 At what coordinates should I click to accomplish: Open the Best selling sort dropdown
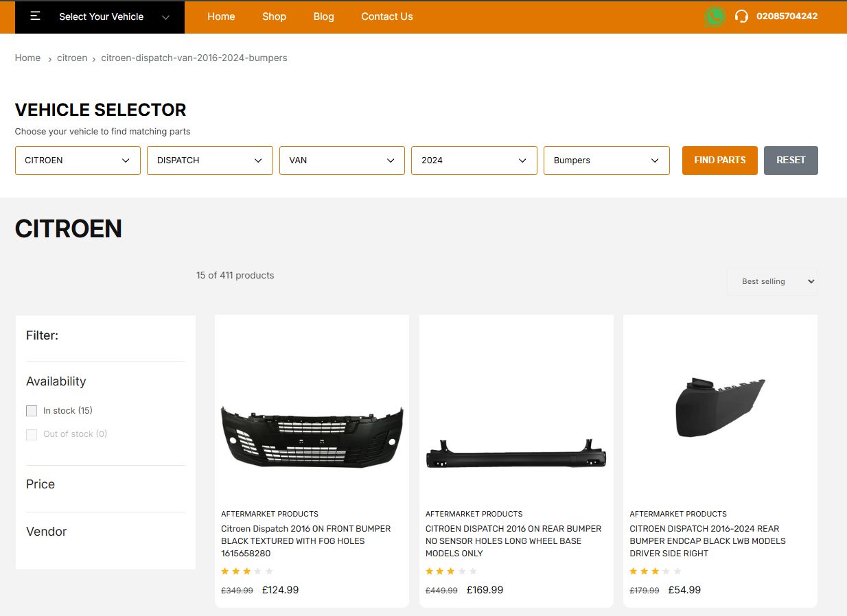[x=771, y=281]
